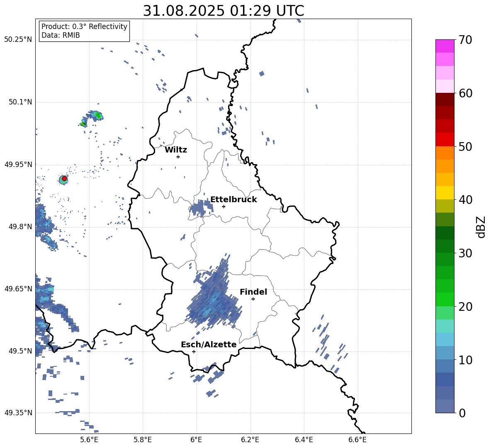Click the turquoise colorbar segment below 20
Screen dimensions: 491x448
(445, 326)
